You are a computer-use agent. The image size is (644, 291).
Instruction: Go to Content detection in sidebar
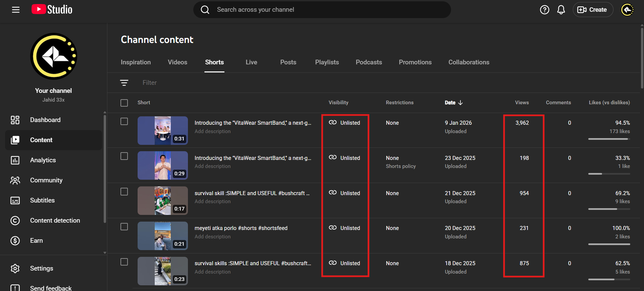tap(55, 221)
